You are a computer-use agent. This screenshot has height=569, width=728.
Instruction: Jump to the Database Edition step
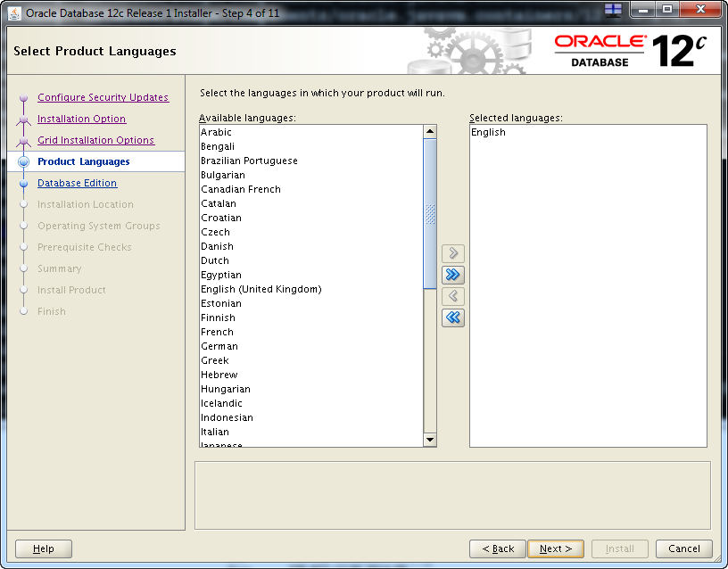77,183
